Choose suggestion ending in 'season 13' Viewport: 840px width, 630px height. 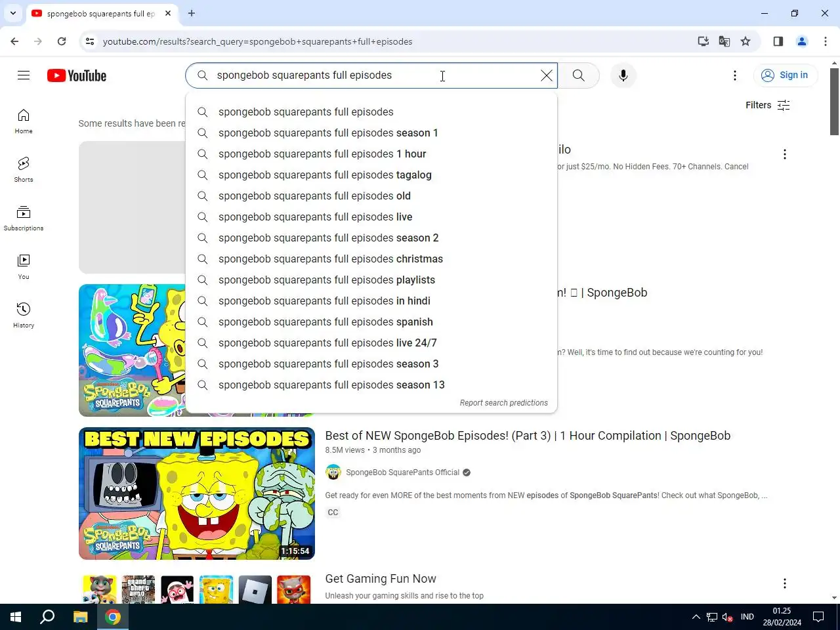371,385
